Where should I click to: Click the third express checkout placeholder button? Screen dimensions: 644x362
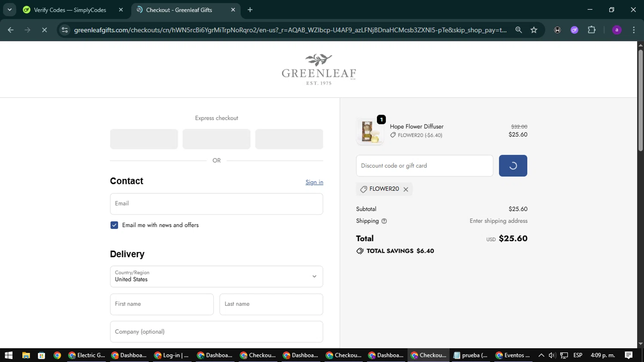pyautogui.click(x=289, y=139)
